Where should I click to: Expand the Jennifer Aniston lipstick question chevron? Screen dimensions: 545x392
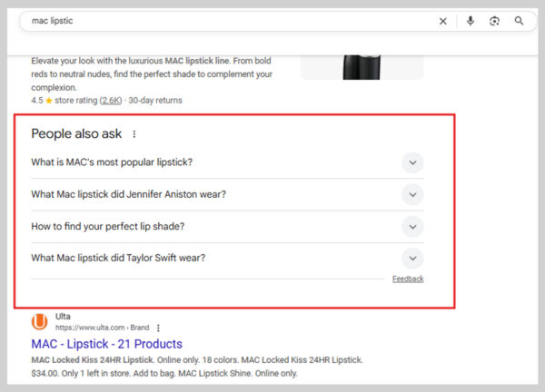412,195
